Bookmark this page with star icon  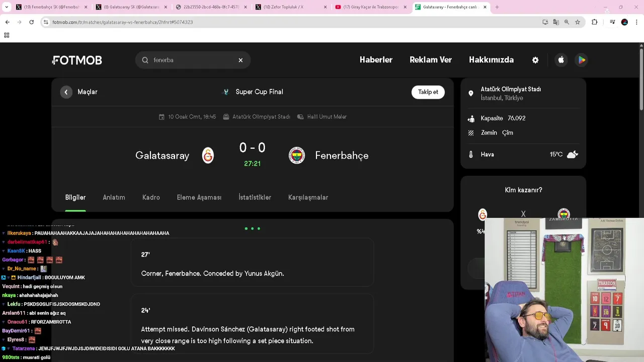pos(578,22)
